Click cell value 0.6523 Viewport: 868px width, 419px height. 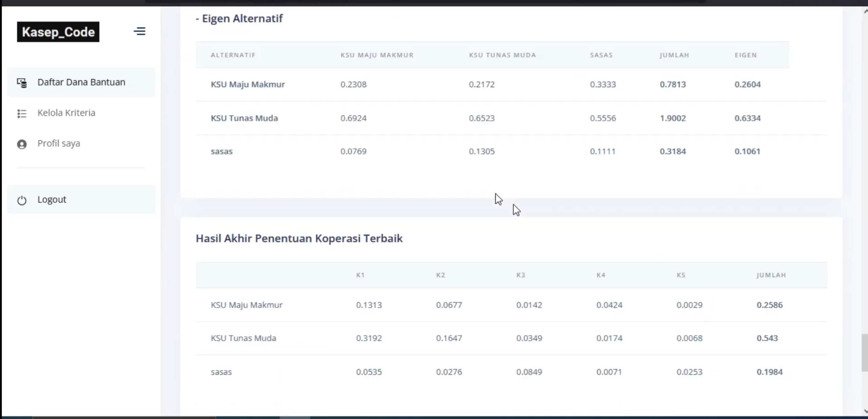coord(482,118)
